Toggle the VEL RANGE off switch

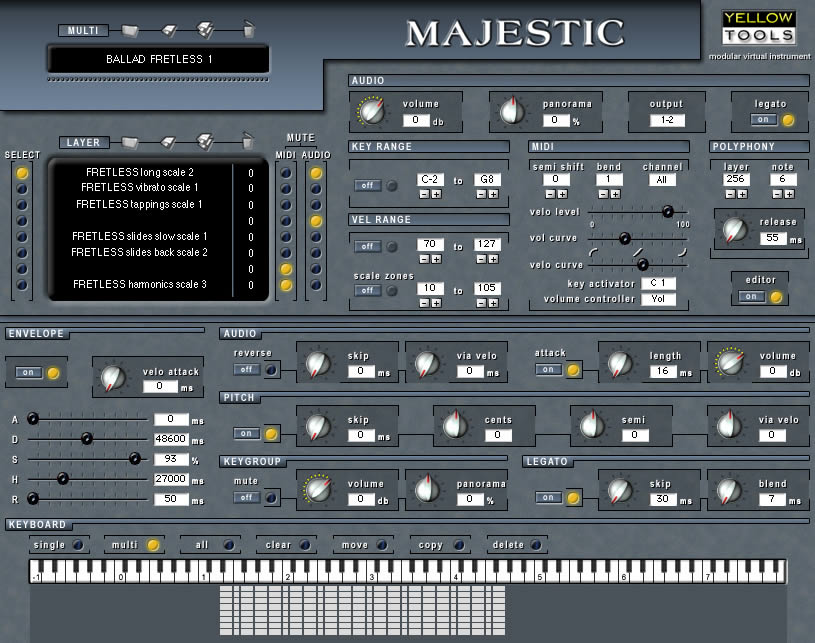(x=367, y=246)
